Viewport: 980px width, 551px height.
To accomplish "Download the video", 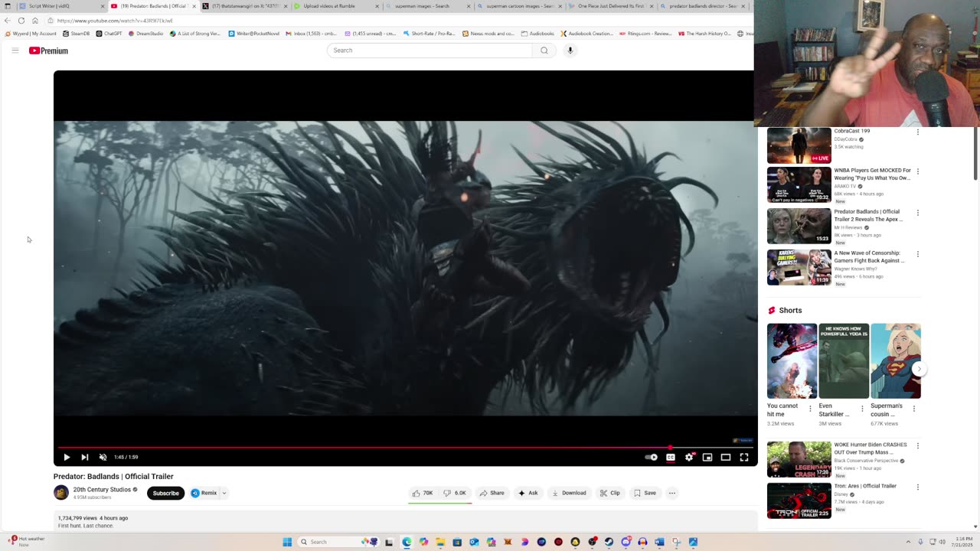I will coord(570,493).
